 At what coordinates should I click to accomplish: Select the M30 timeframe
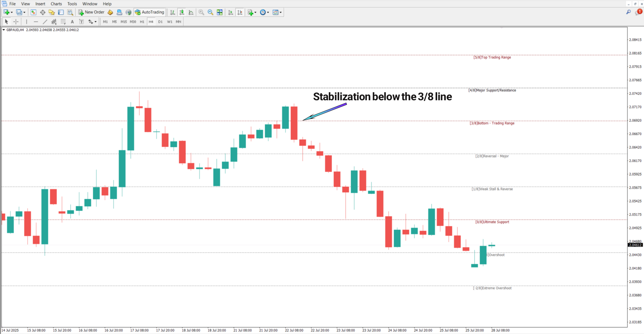133,21
